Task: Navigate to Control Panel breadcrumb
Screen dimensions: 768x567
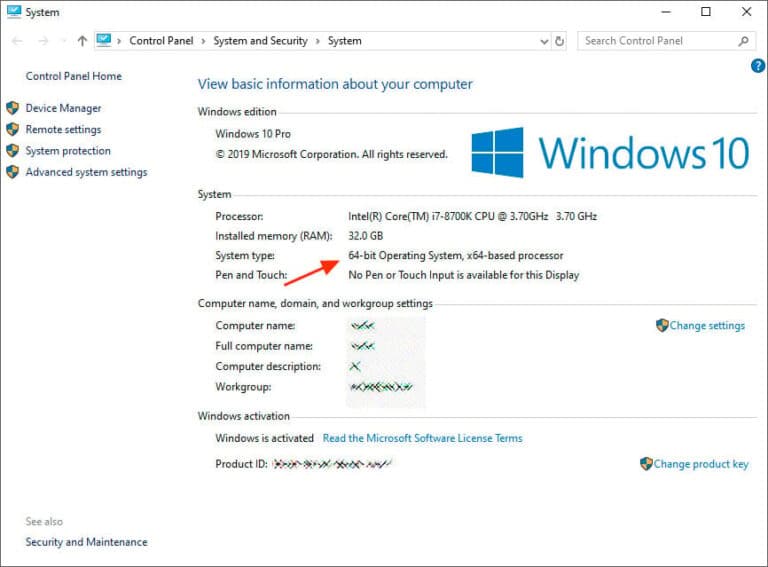Action: tap(162, 41)
